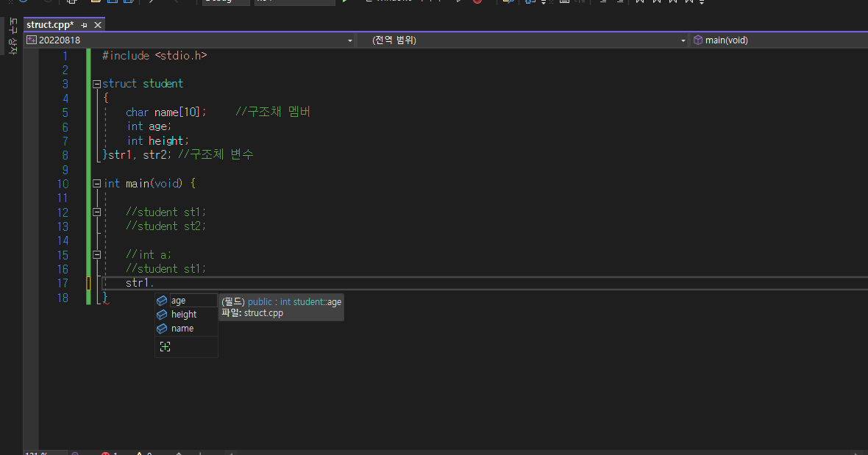Select age in the IntelliSense list

(186, 301)
